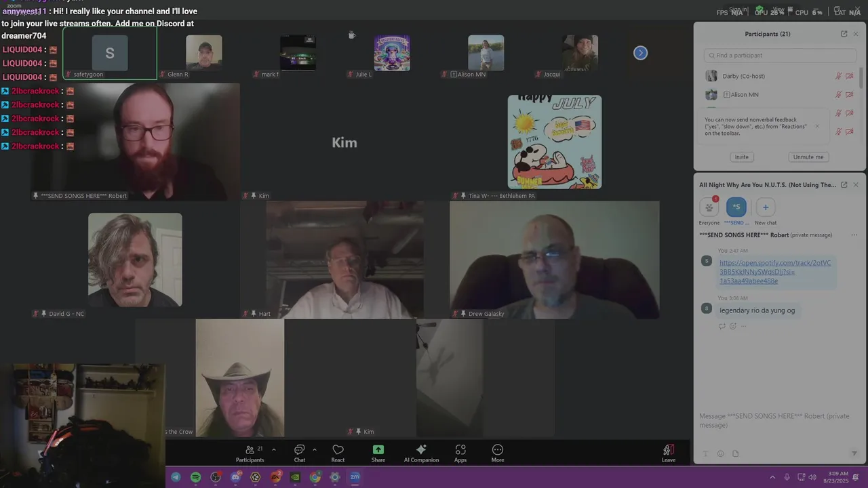The height and width of the screenshot is (488, 868).
Task: Click the Unmute me button
Action: (808, 157)
